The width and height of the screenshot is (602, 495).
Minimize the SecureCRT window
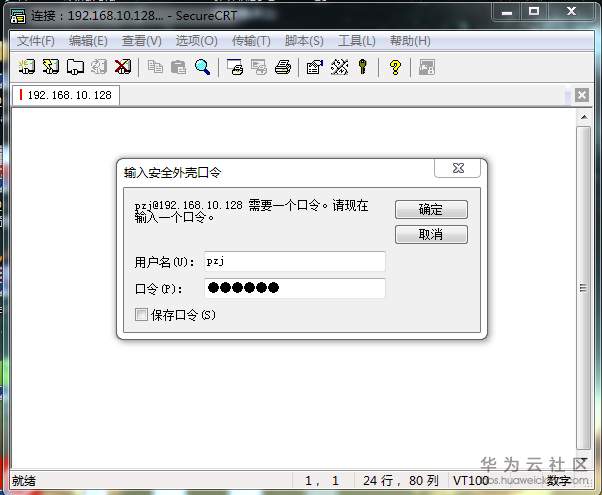coord(507,12)
